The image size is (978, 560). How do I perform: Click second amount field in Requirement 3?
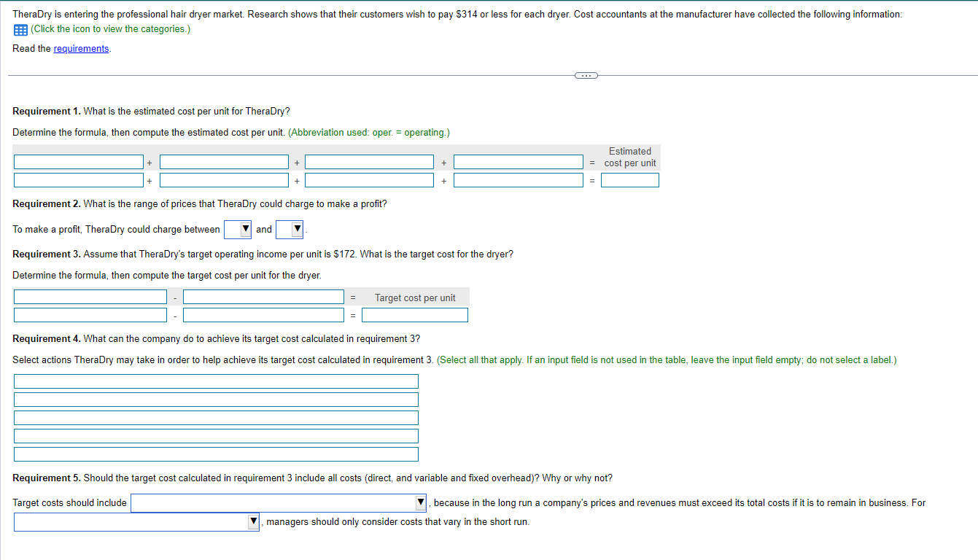click(263, 315)
